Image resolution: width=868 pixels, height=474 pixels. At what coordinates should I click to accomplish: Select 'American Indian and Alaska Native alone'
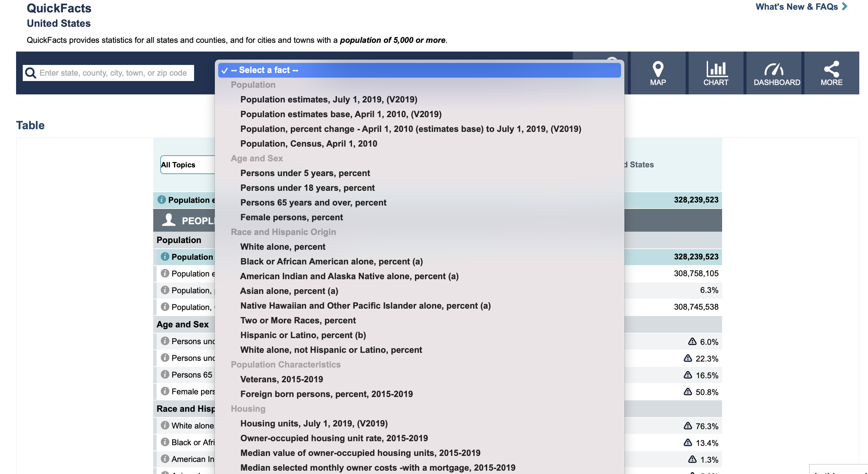[349, 276]
